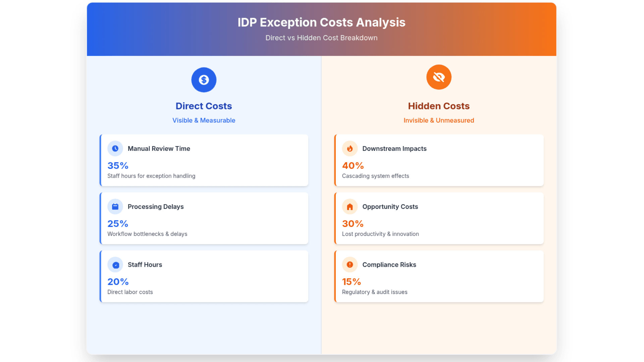644x362 pixels.
Task: Click the Invisible & Unmeasured subtitle
Action: (x=439, y=120)
